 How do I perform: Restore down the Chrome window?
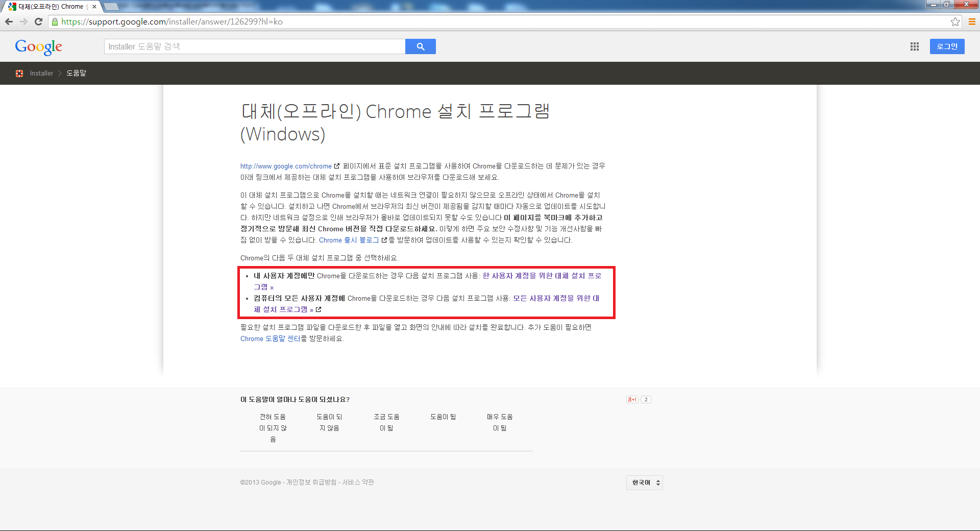coord(946,5)
